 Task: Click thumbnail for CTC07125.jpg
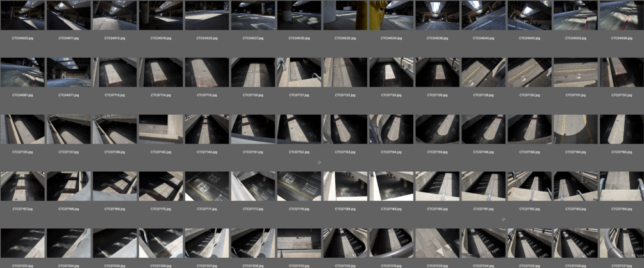(391, 72)
